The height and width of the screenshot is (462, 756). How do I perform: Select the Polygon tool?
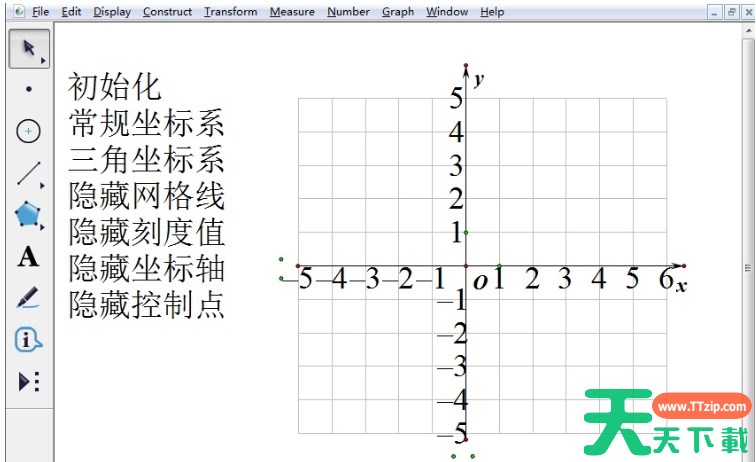click(x=28, y=214)
